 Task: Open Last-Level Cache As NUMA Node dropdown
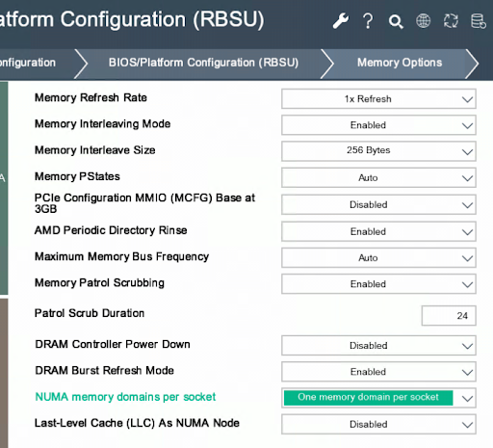[x=378, y=425]
